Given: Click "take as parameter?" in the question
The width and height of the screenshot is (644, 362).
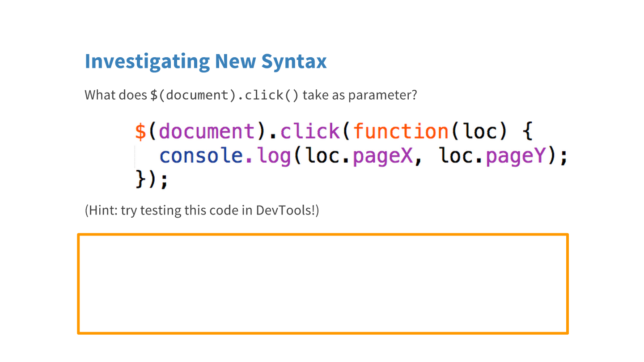Looking at the screenshot, I should 360,95.
